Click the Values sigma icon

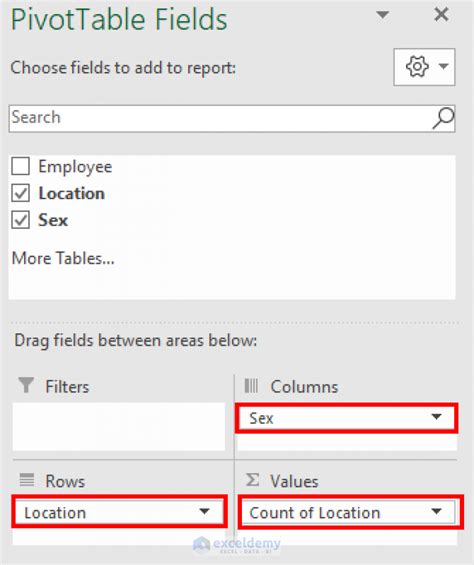pos(252,480)
